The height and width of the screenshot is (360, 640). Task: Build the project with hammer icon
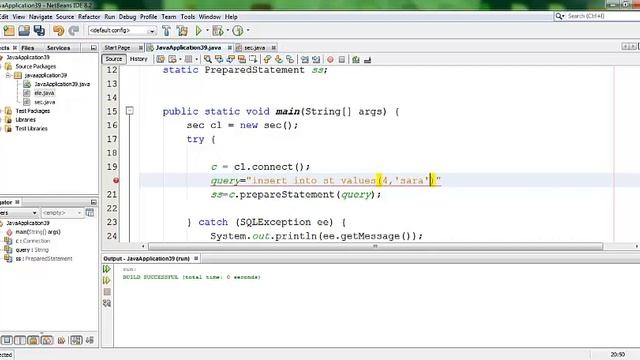click(x=166, y=31)
